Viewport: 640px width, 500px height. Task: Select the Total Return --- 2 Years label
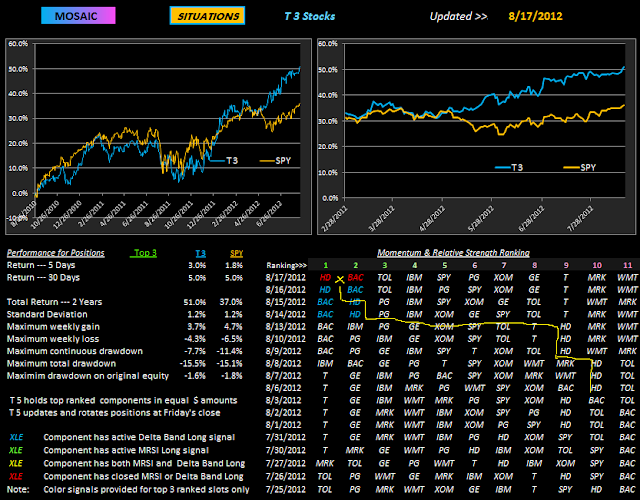tap(54, 302)
